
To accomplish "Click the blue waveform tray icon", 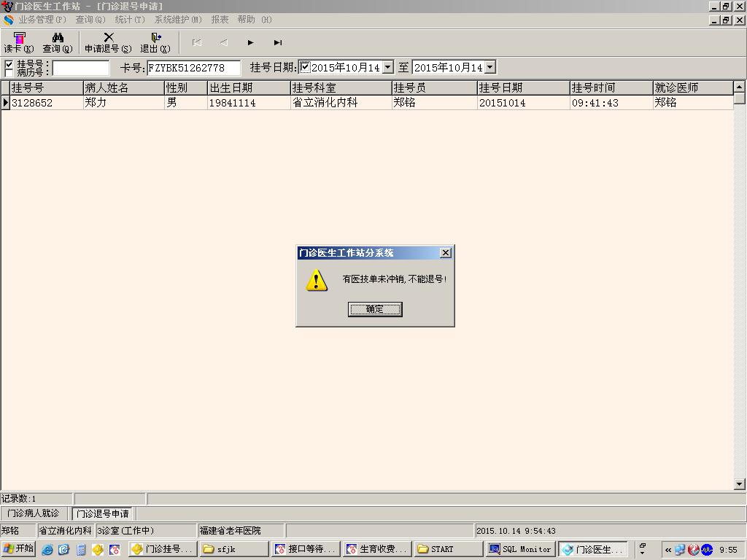I will click(x=706, y=550).
